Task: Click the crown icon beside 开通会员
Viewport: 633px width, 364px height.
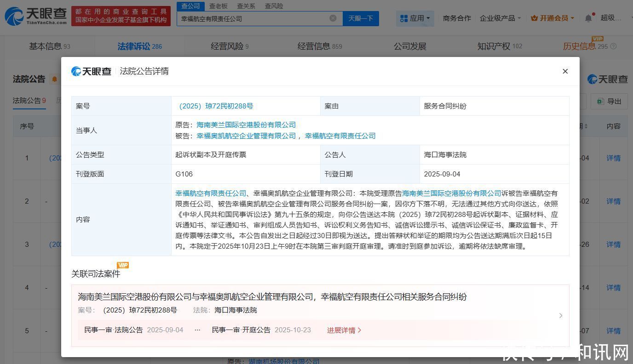Action: (x=534, y=18)
